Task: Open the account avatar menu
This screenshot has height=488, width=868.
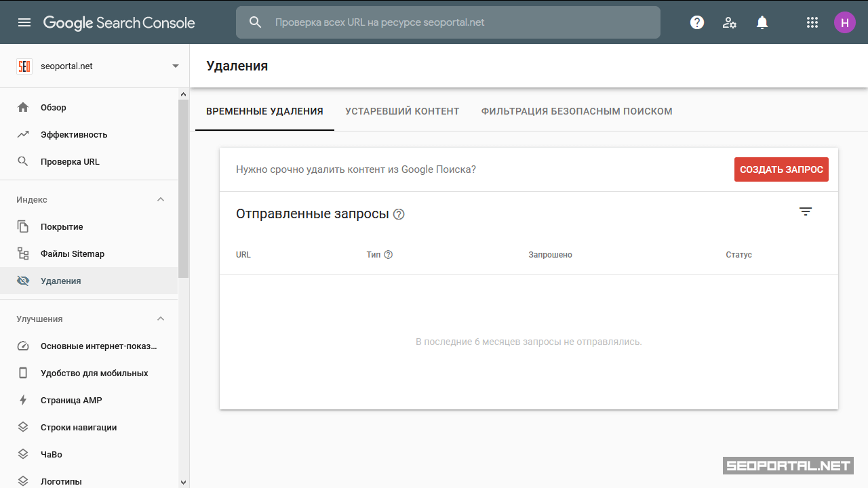Action: coord(845,22)
